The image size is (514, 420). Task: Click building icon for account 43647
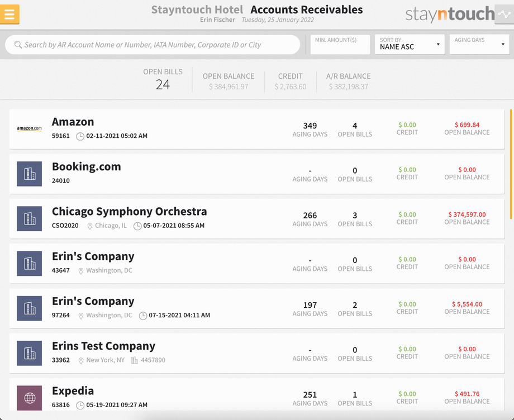(x=29, y=264)
